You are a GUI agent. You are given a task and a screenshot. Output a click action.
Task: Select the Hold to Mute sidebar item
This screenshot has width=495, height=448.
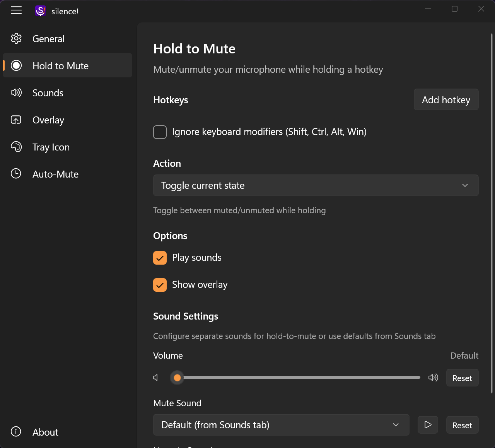61,66
